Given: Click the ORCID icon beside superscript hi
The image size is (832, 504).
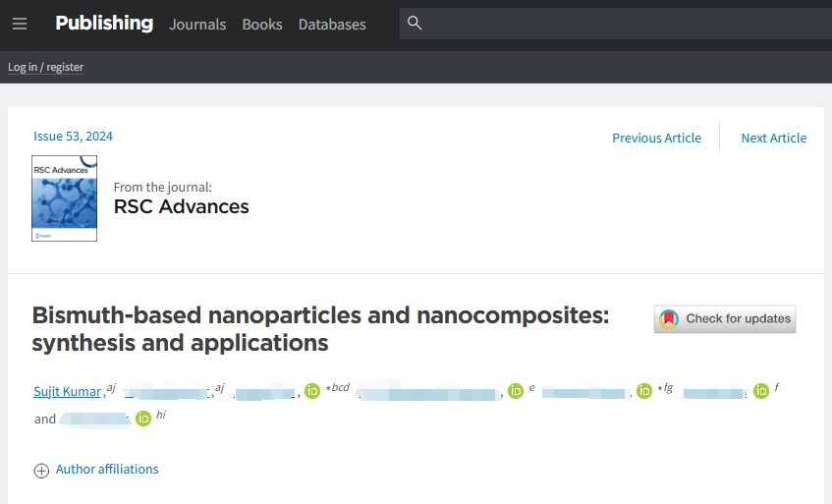Looking at the screenshot, I should coord(142,420).
